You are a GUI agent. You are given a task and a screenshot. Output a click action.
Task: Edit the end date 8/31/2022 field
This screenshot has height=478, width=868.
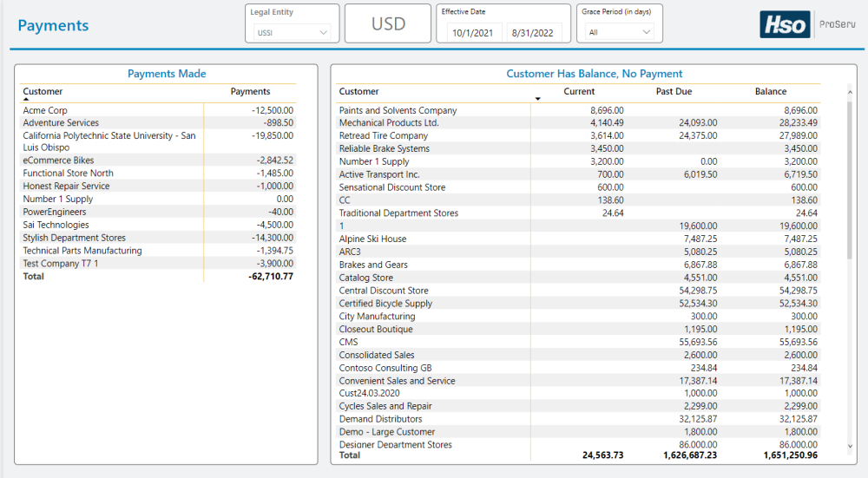point(532,33)
